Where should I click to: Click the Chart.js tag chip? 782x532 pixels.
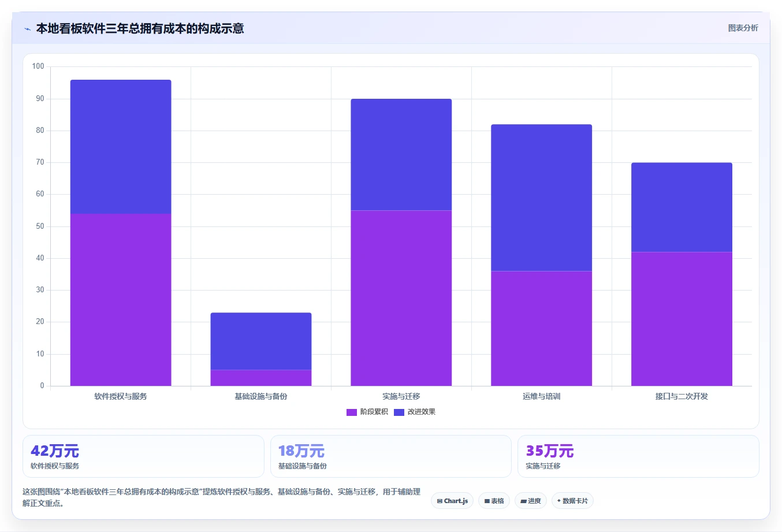click(452, 501)
